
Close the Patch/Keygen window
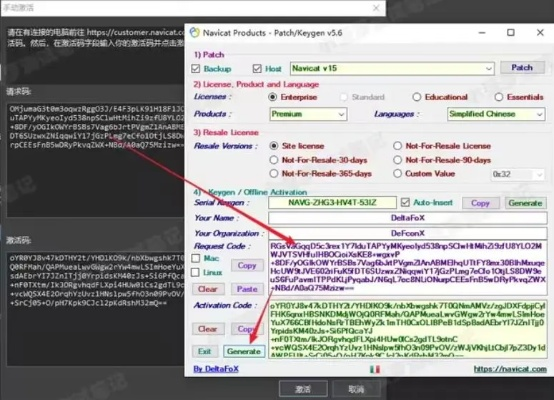click(x=540, y=33)
